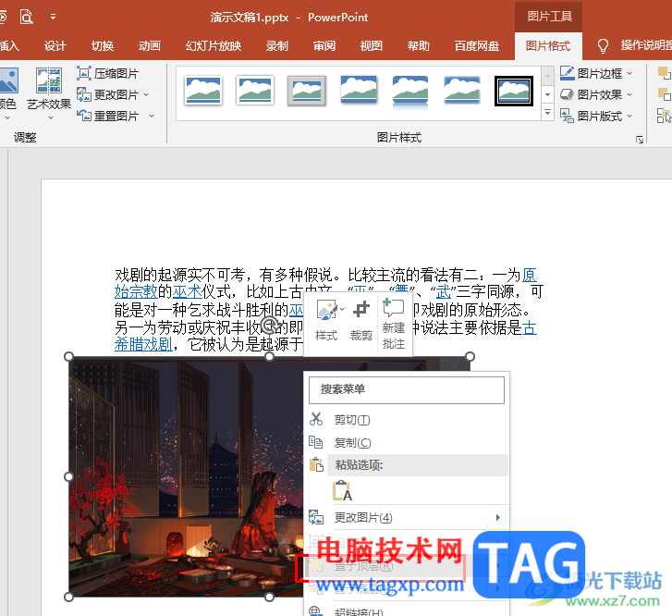Screen dimensions: 672x616
Task: Open the 艺术效果 artistic effects menu
Action: 49,94
